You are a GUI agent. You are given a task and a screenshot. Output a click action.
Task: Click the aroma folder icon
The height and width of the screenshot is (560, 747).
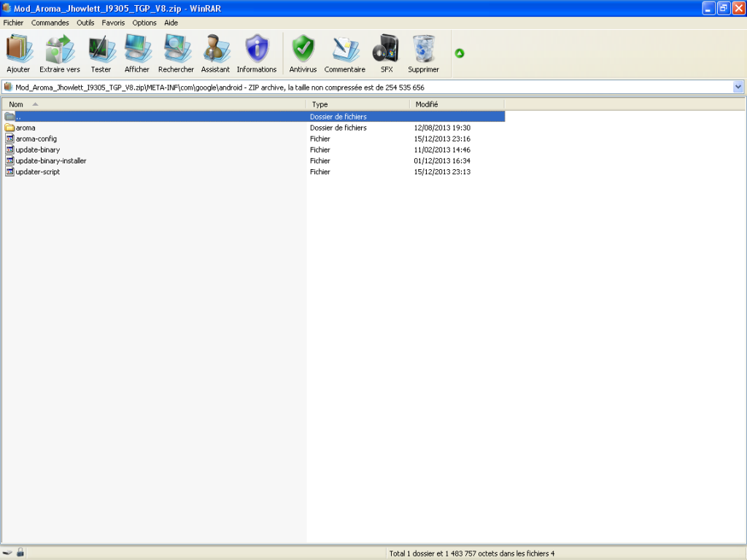click(9, 128)
